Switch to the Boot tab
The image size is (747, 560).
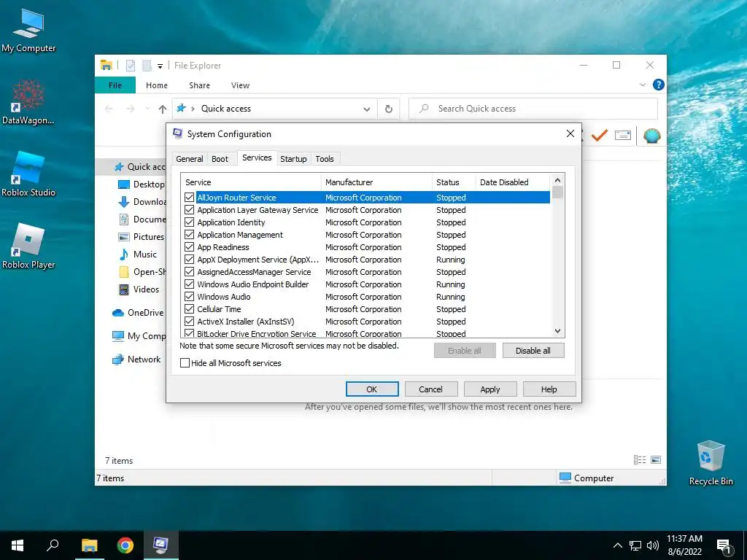pos(220,158)
